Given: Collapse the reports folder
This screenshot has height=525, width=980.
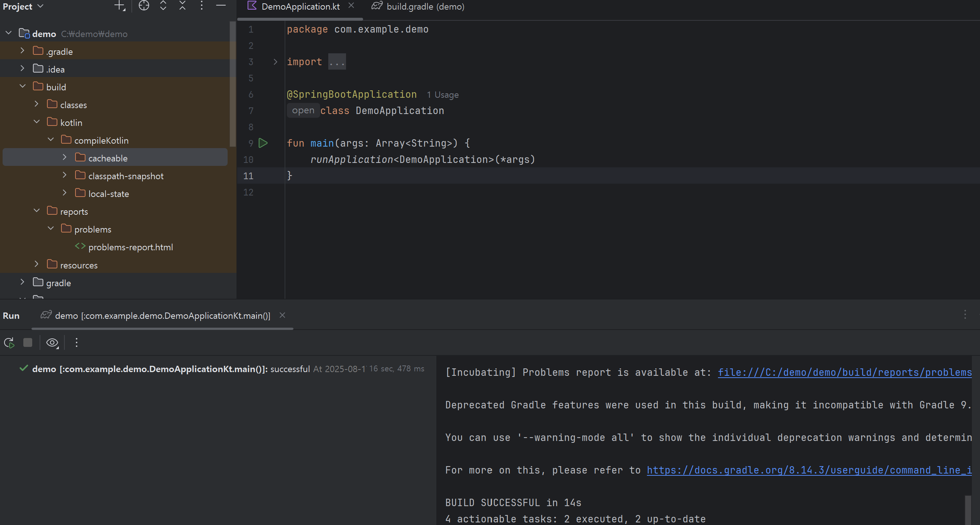Looking at the screenshot, I should pos(37,211).
